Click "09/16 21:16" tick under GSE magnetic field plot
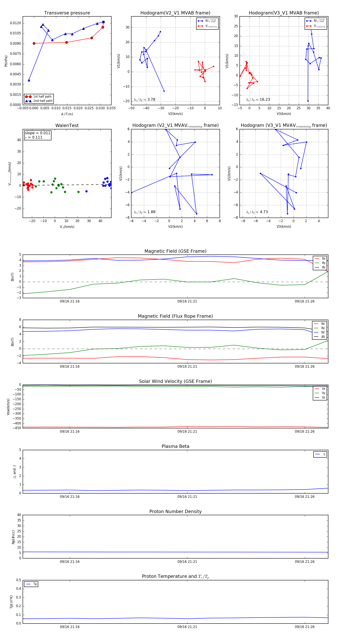351x644 pixels. (70, 301)
